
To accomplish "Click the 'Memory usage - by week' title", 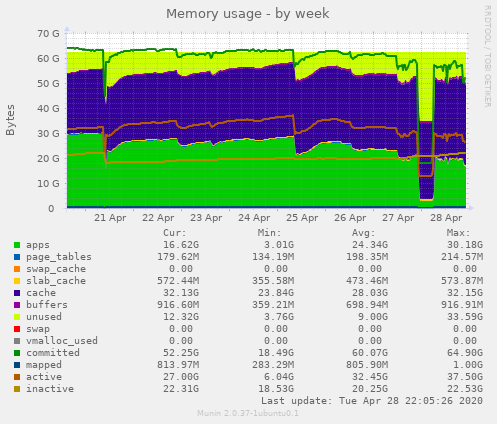I will (x=248, y=14).
